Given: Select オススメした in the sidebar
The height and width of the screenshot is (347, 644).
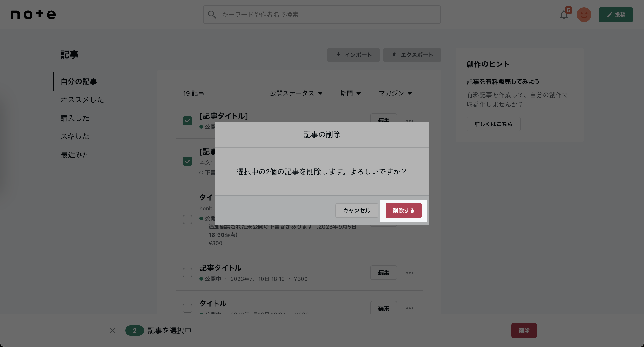Looking at the screenshot, I should pyautogui.click(x=82, y=100).
